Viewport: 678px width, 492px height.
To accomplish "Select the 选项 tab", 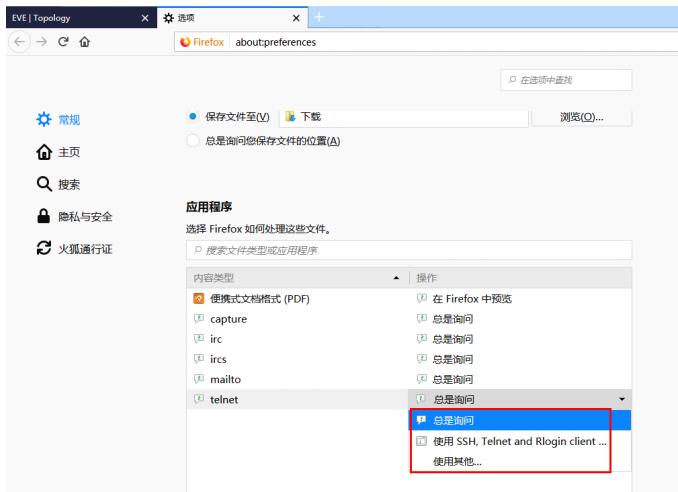I will 232,18.
